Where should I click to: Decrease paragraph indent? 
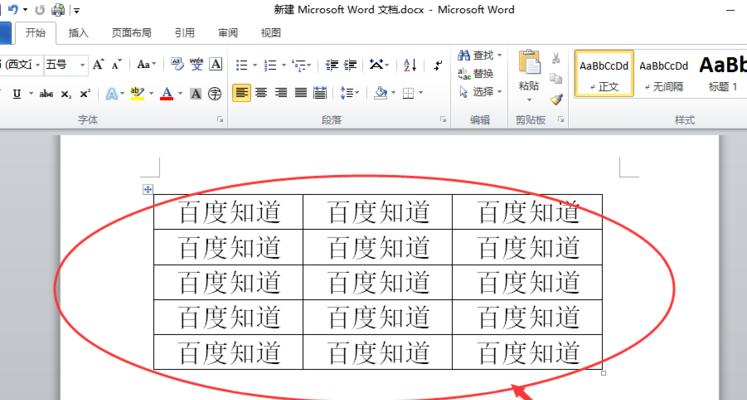pyautogui.click(x=332, y=65)
